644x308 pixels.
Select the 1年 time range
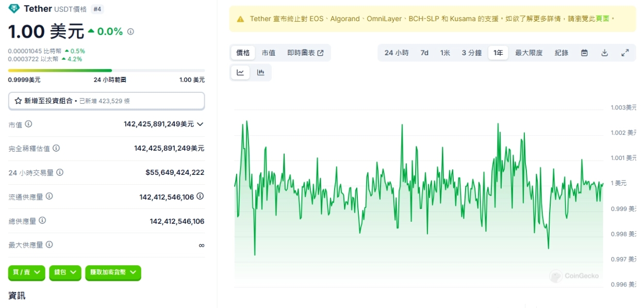(498, 53)
